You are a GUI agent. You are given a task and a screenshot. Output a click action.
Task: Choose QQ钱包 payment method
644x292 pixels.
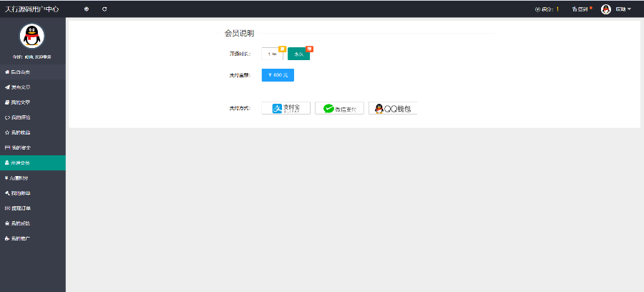click(x=393, y=108)
